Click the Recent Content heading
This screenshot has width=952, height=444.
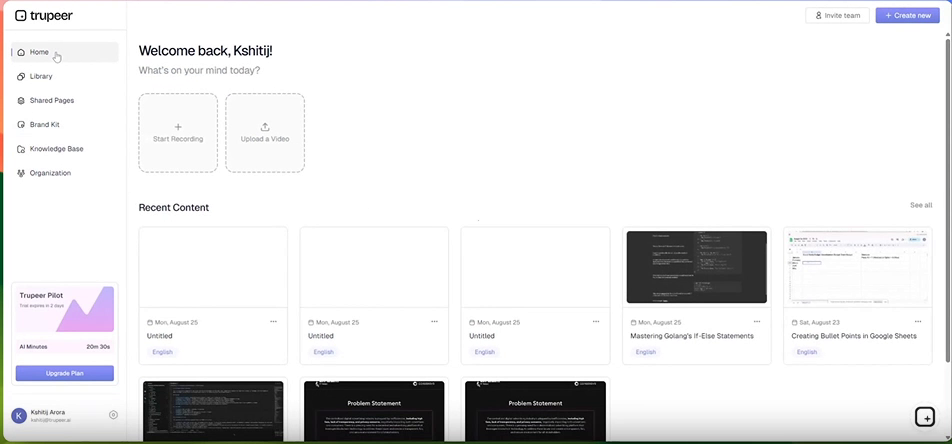click(x=174, y=208)
